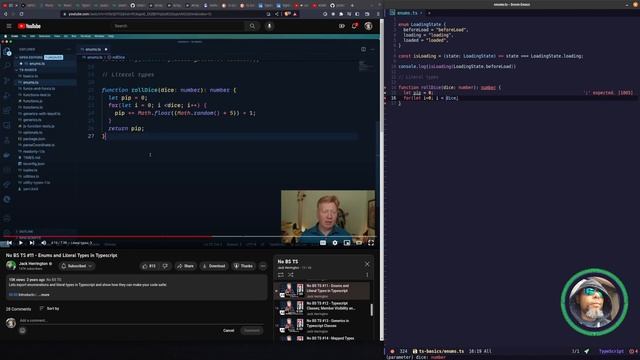Click the enums.ts tab in right editor
Image resolution: width=640 pixels, height=360 pixels.
point(407,13)
